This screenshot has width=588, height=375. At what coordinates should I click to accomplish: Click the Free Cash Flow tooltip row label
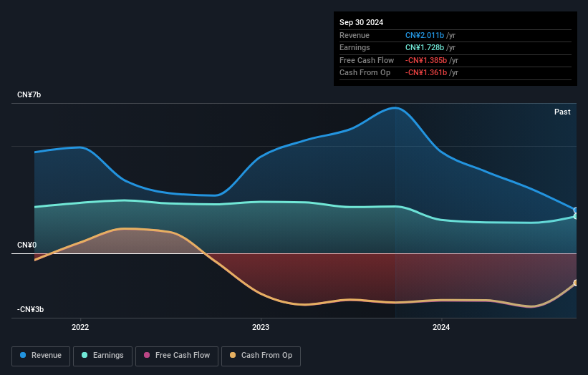pos(367,60)
